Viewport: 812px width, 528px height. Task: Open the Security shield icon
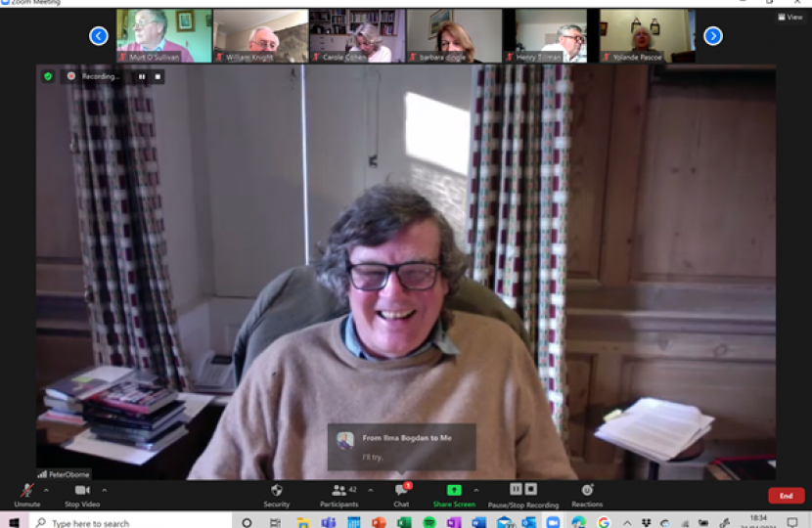(x=277, y=491)
